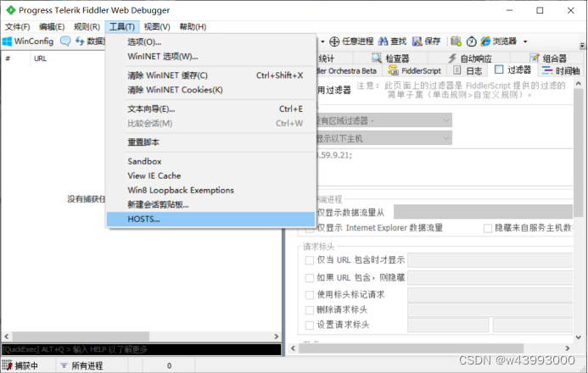Click the filters pane horizontal scrollbar

411,348
